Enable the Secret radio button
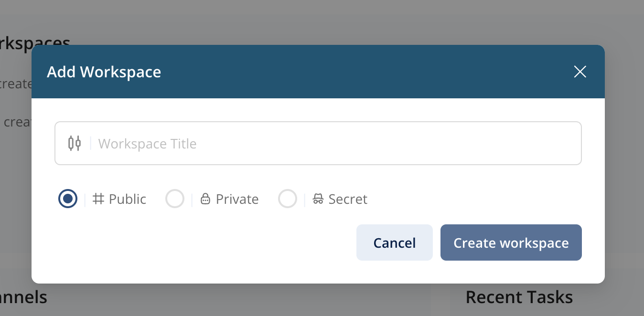Viewport: 644px width, 316px height. 288,199
